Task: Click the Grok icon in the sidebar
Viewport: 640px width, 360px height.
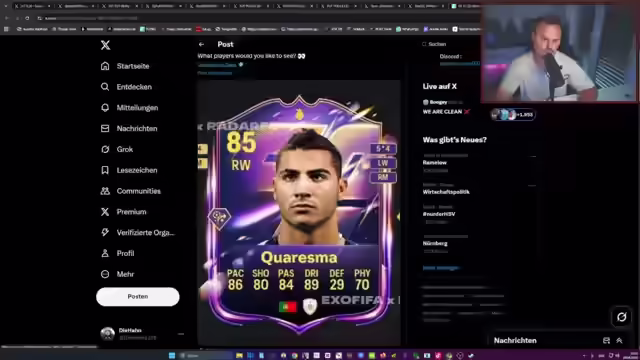Action: [x=105, y=149]
